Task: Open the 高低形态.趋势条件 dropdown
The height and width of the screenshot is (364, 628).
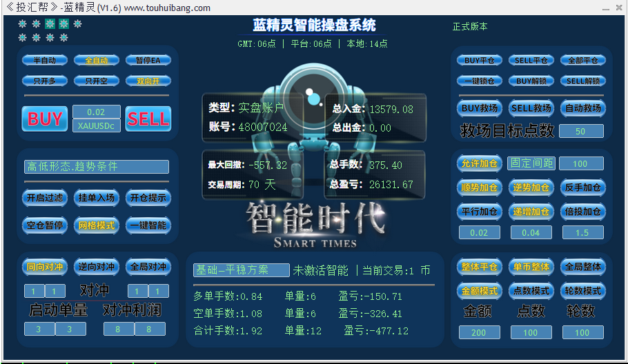Action: pos(97,167)
